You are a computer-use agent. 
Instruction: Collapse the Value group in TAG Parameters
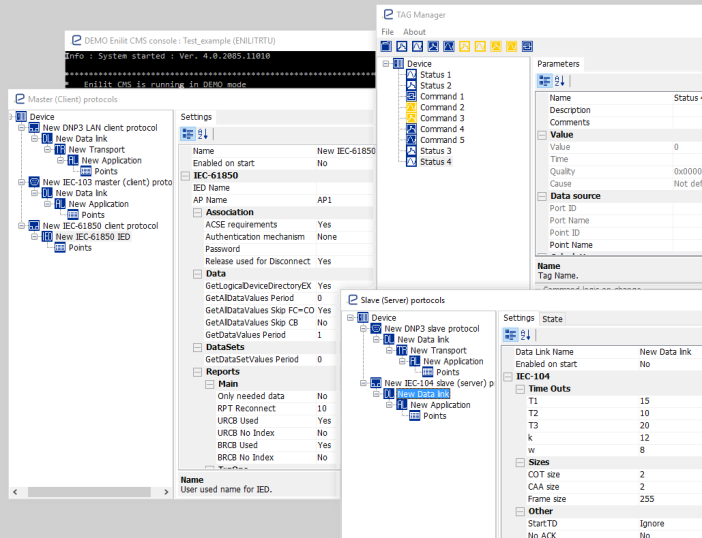click(x=542, y=134)
